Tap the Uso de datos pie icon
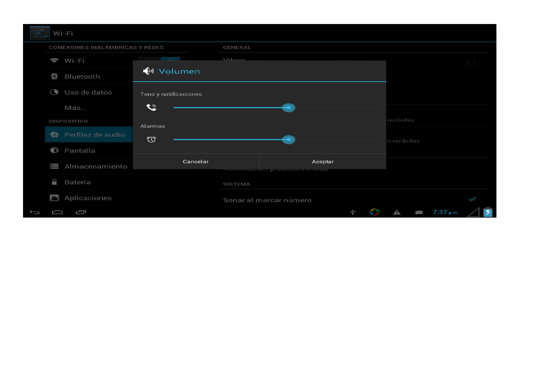554x392 pixels. (x=54, y=92)
